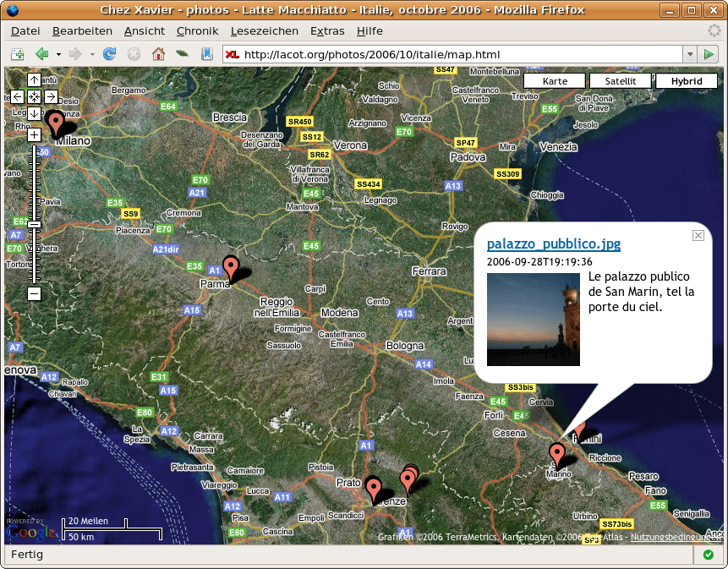Open a new tab with toolbar icon
This screenshot has height=569, width=728.
click(17, 54)
